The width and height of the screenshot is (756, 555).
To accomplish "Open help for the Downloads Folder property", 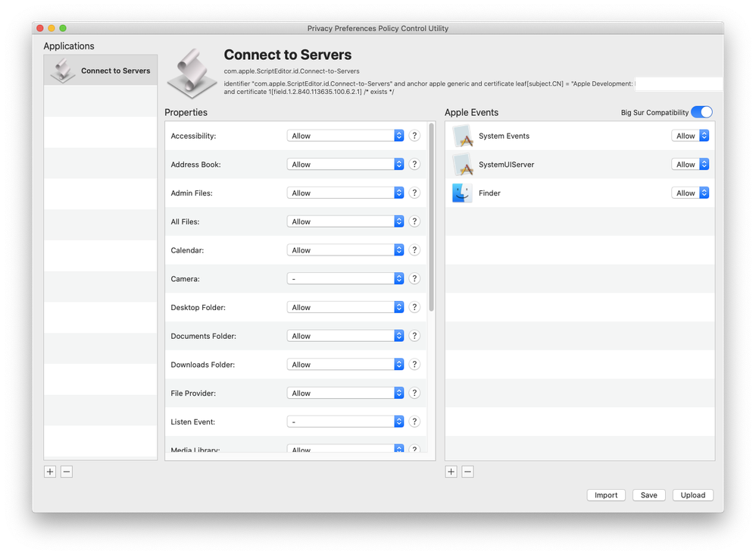I will click(414, 365).
